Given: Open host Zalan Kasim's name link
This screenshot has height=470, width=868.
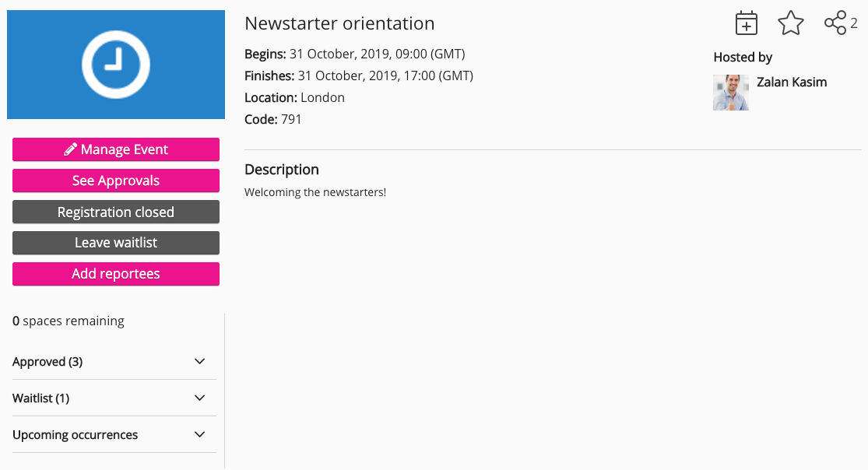Looking at the screenshot, I should 791,82.
